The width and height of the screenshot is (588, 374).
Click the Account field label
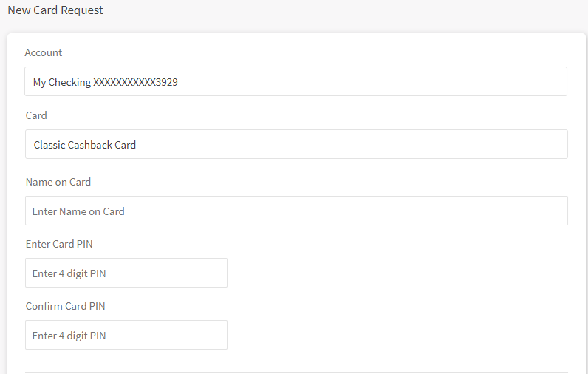coord(44,52)
